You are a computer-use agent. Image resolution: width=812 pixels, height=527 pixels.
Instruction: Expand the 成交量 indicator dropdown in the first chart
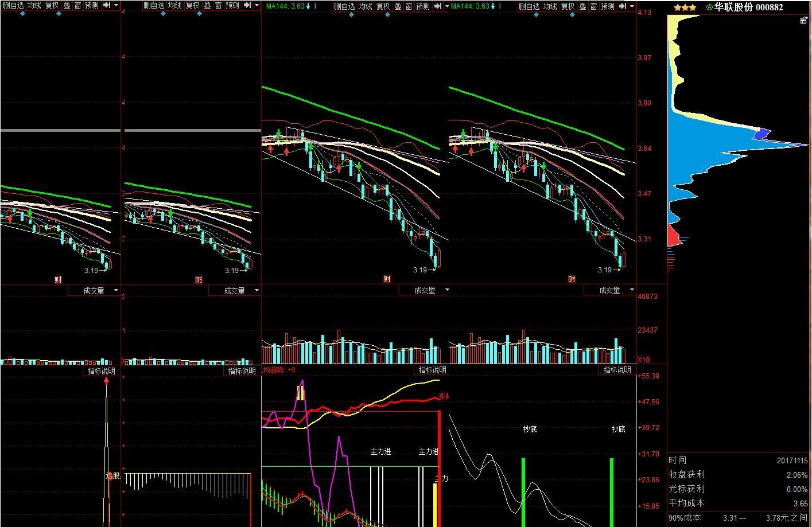(116, 290)
